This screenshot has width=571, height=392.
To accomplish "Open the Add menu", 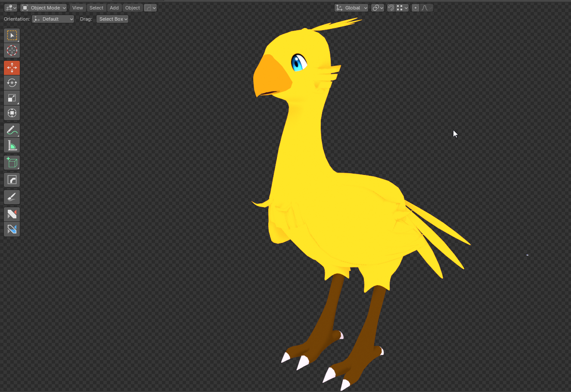I will pos(114,8).
